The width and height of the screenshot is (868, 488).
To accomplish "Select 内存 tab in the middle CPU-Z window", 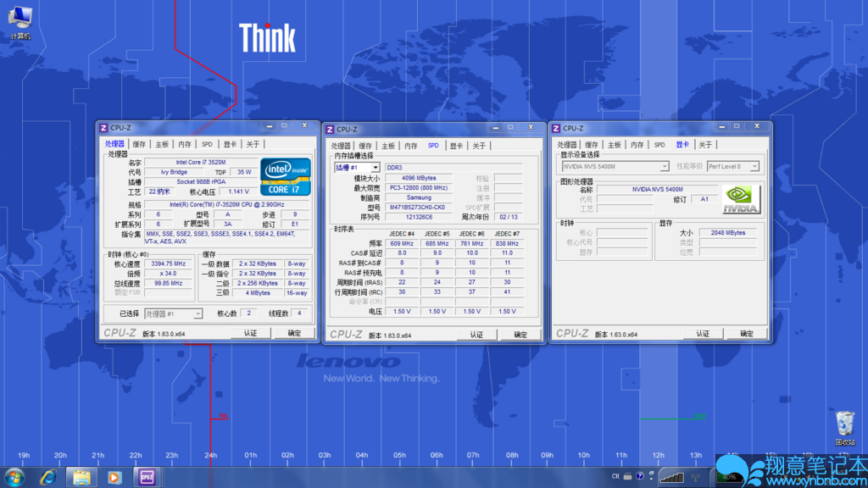I will click(410, 146).
